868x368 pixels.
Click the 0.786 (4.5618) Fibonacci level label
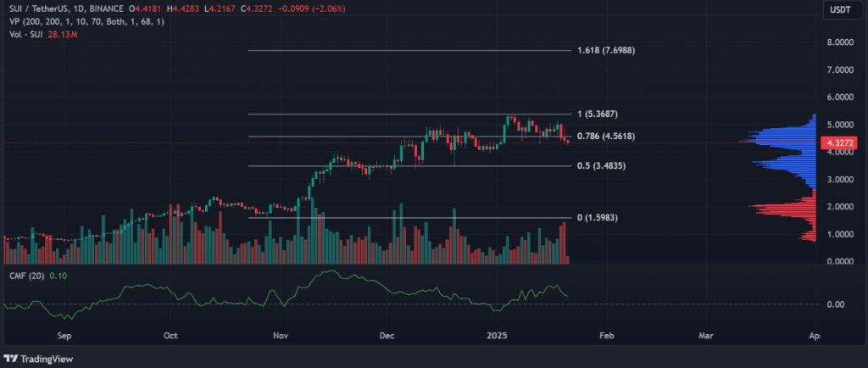pyautogui.click(x=605, y=137)
